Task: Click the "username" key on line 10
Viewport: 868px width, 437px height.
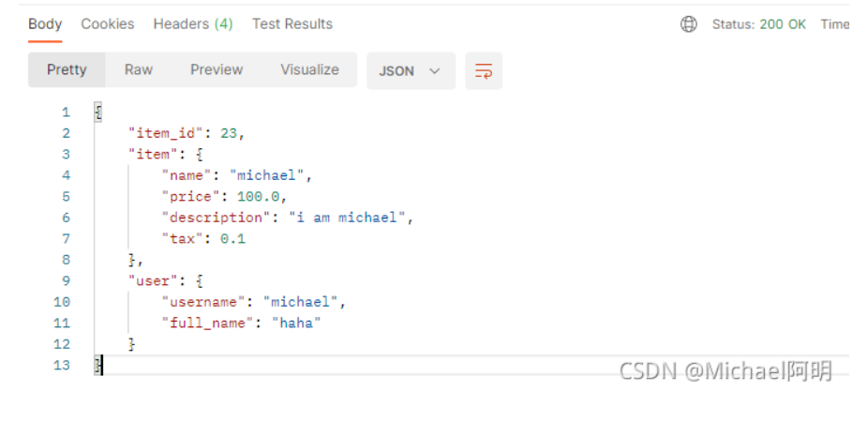Action: 203,302
